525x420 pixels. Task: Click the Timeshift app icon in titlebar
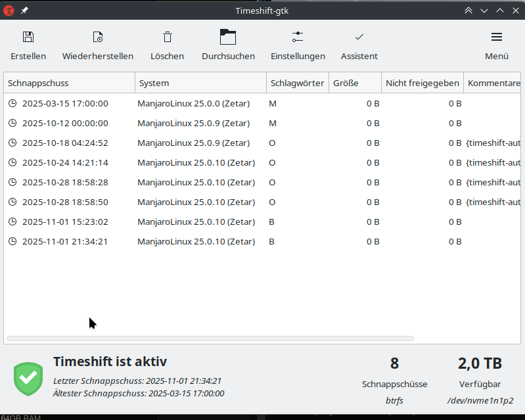tap(9, 11)
